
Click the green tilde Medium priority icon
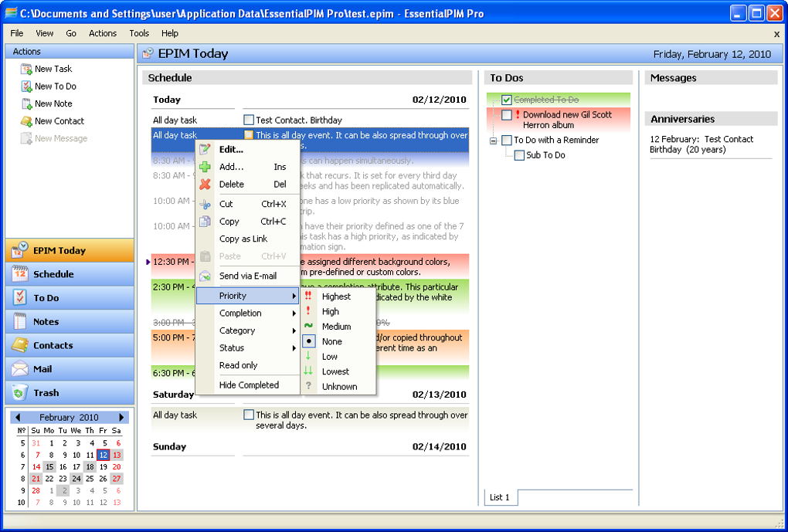[308, 326]
